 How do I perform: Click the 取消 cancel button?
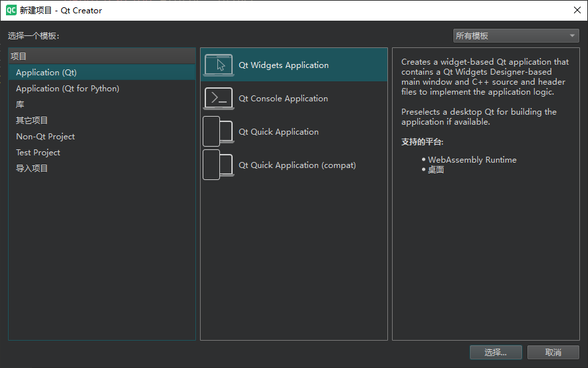click(x=553, y=352)
